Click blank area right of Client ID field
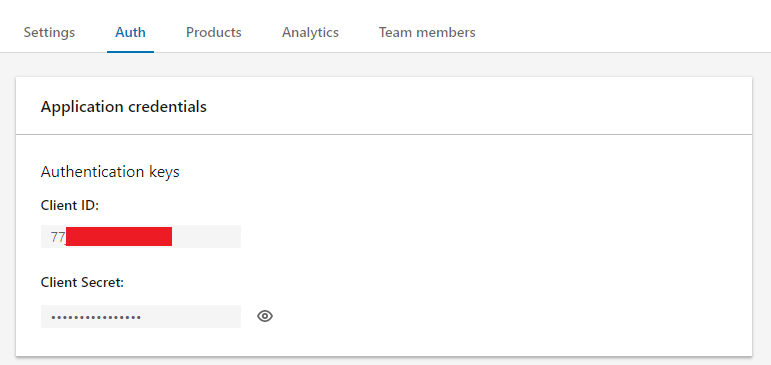 (492, 237)
